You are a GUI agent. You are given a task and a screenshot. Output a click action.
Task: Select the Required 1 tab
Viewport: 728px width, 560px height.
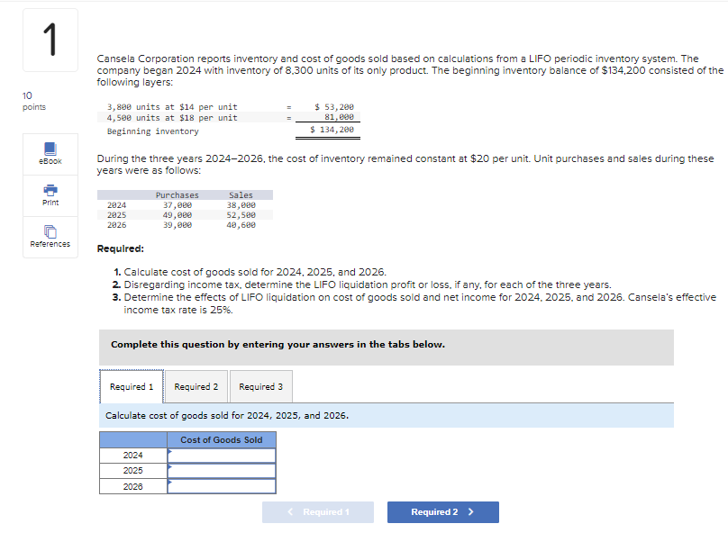point(132,386)
